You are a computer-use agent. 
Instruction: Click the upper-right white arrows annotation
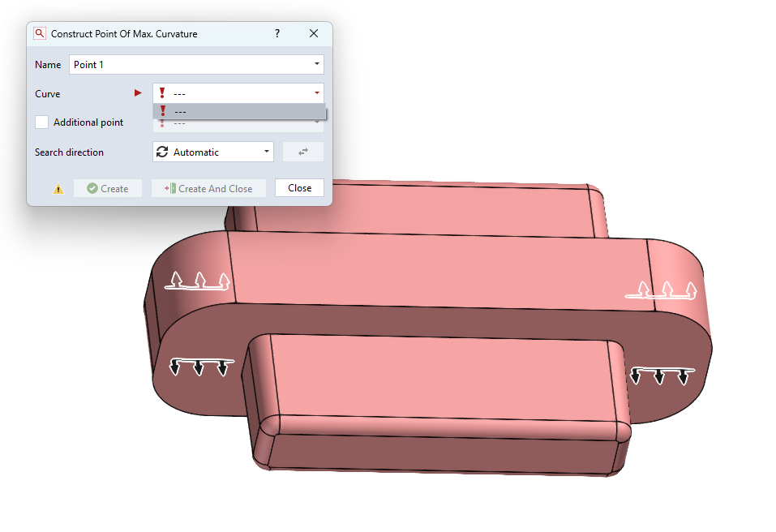pyautogui.click(x=661, y=290)
